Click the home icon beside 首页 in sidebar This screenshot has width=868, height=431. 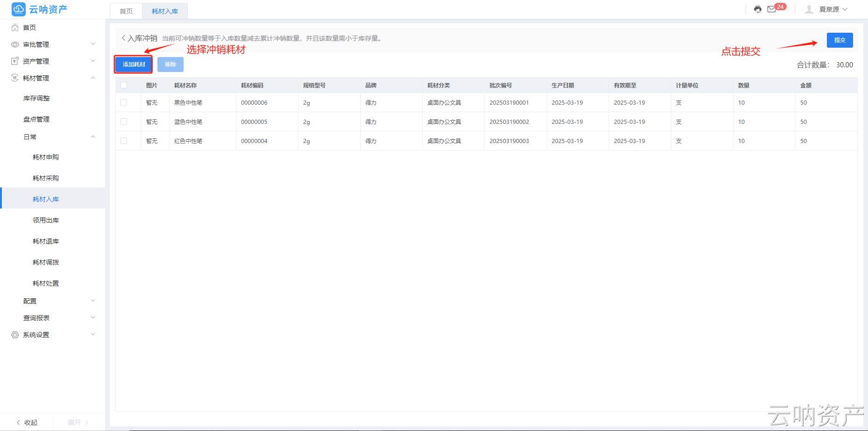tap(15, 28)
